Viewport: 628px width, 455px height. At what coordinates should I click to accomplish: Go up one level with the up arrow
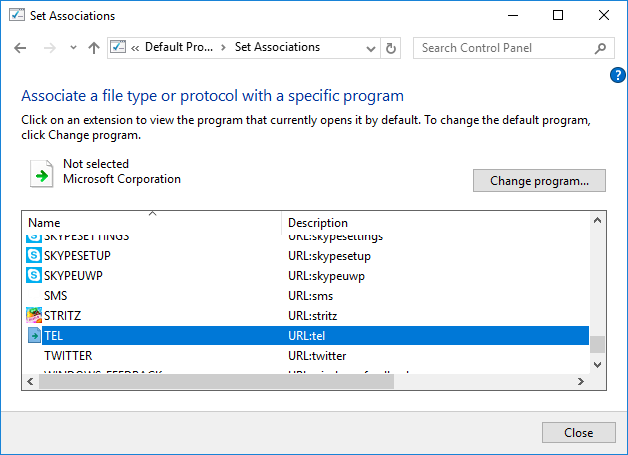(x=94, y=48)
